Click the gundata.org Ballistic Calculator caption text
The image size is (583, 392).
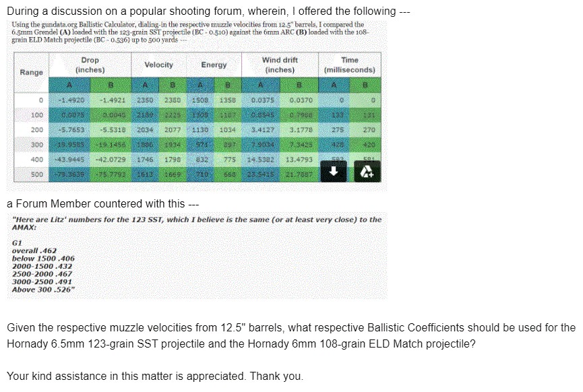coord(189,32)
